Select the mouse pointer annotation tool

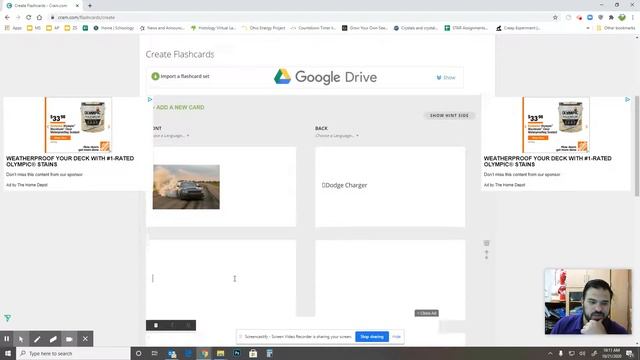coord(21,339)
